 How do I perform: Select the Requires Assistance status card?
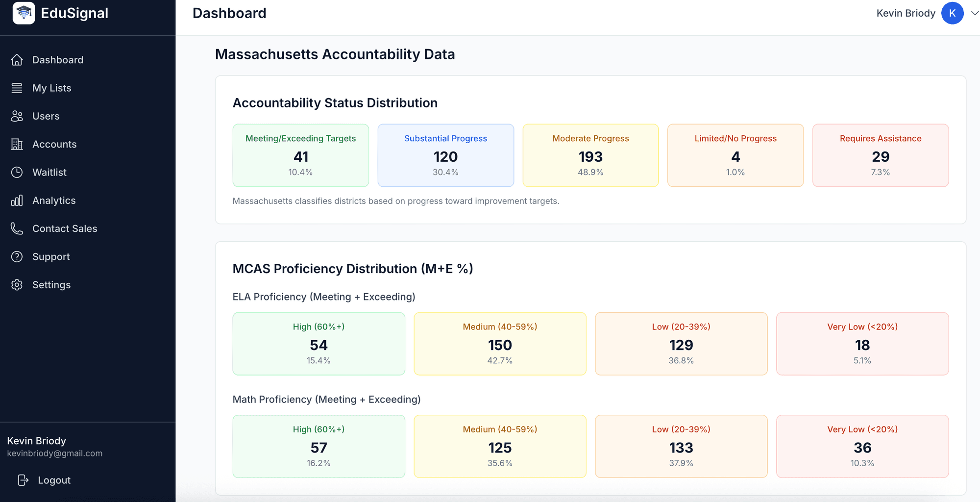coord(880,155)
